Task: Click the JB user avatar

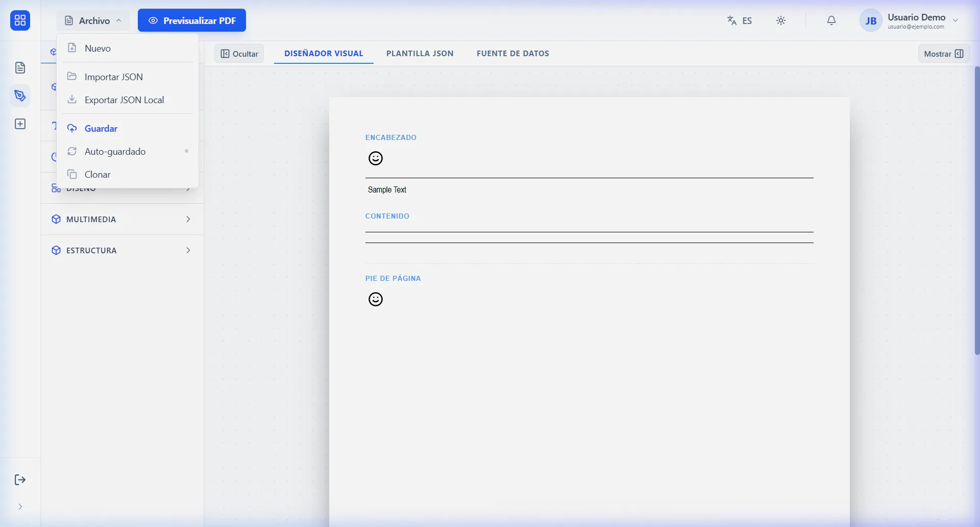Action: pos(871,21)
